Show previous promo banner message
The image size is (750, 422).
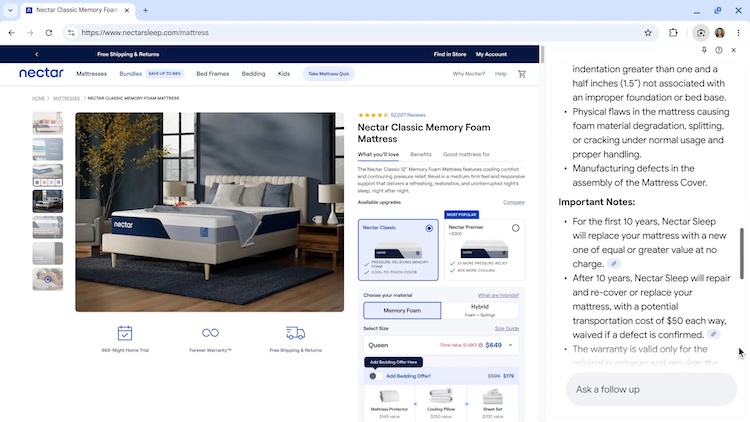pyautogui.click(x=36, y=54)
